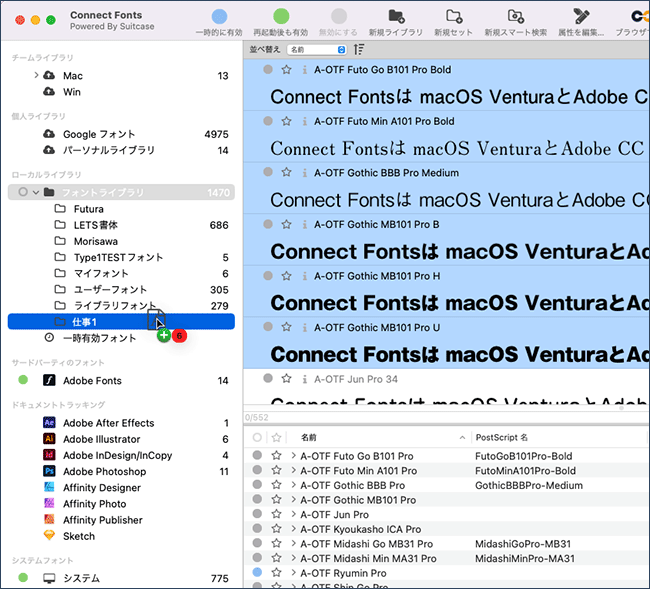Star the A-OTF Gothic MB101 Pro U preview
The height and width of the screenshot is (589, 650).
(x=286, y=327)
